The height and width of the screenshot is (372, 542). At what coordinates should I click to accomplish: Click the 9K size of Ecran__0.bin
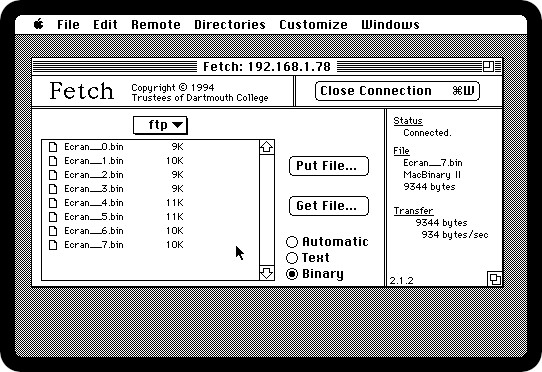178,147
